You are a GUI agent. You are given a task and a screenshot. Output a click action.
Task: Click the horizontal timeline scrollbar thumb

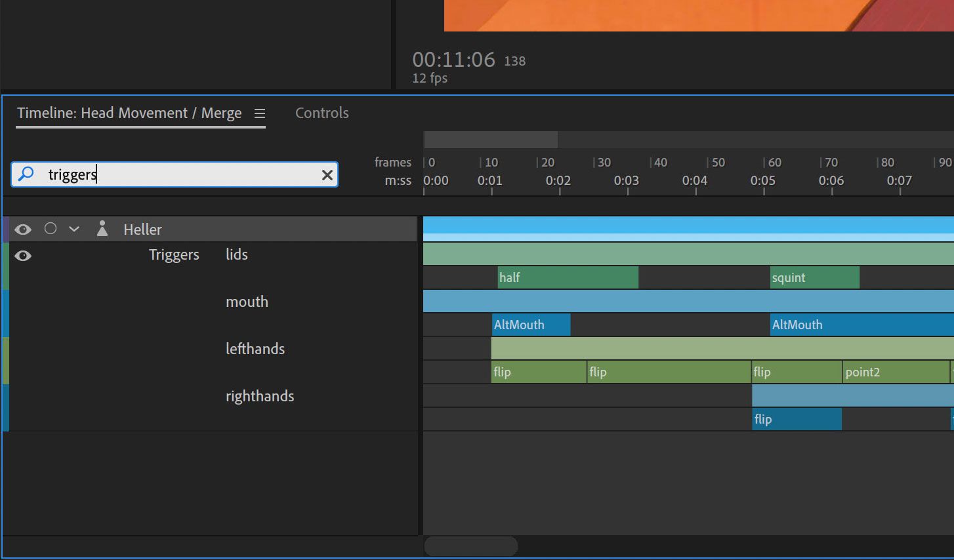click(470, 546)
